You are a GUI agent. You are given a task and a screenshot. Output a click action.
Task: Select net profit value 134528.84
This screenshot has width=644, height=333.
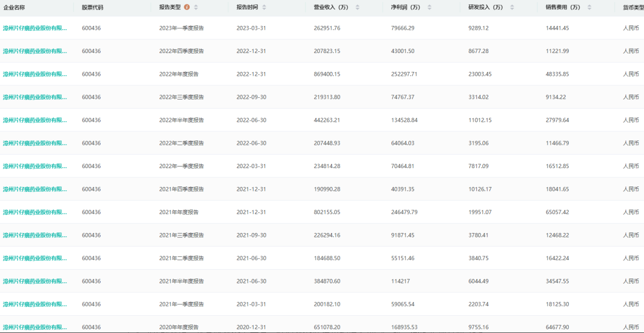404,121
